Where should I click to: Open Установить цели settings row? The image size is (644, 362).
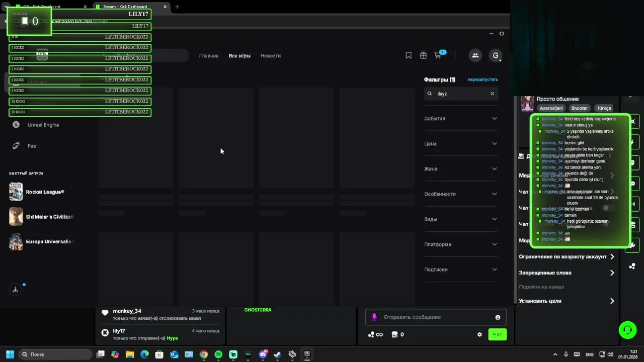(567, 301)
